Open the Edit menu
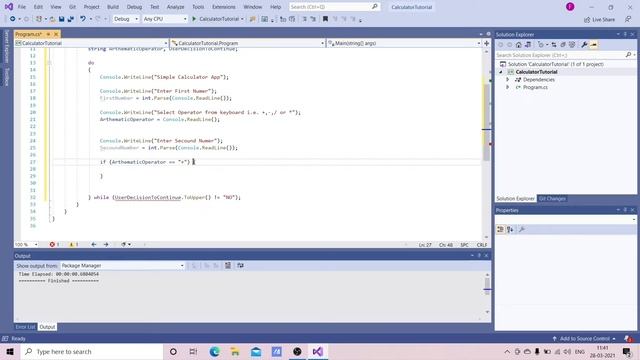Screen dimensions: 640x360 (x=38, y=7)
